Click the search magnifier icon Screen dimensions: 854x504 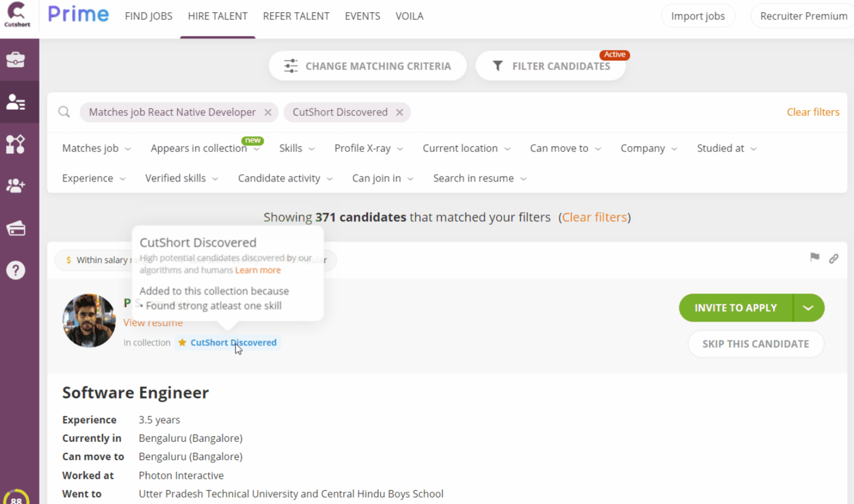(64, 112)
